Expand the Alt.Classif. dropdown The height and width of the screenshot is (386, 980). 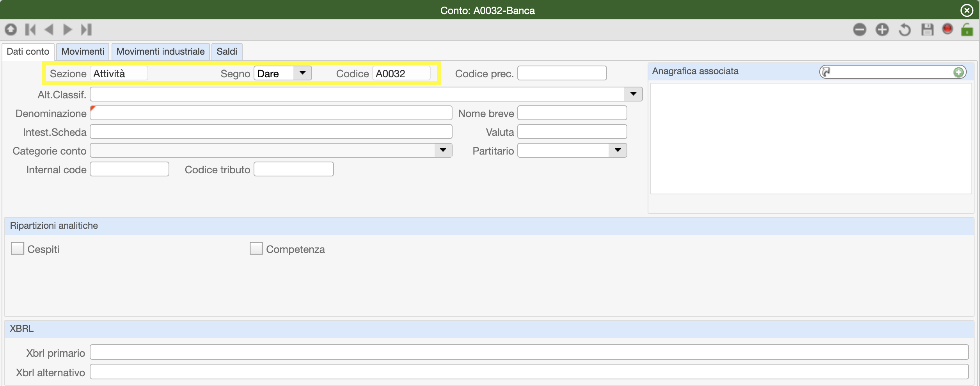coord(633,94)
